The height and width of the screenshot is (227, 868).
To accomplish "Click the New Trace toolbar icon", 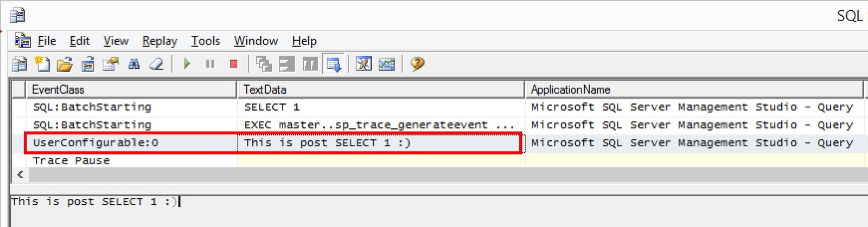I will [x=19, y=64].
